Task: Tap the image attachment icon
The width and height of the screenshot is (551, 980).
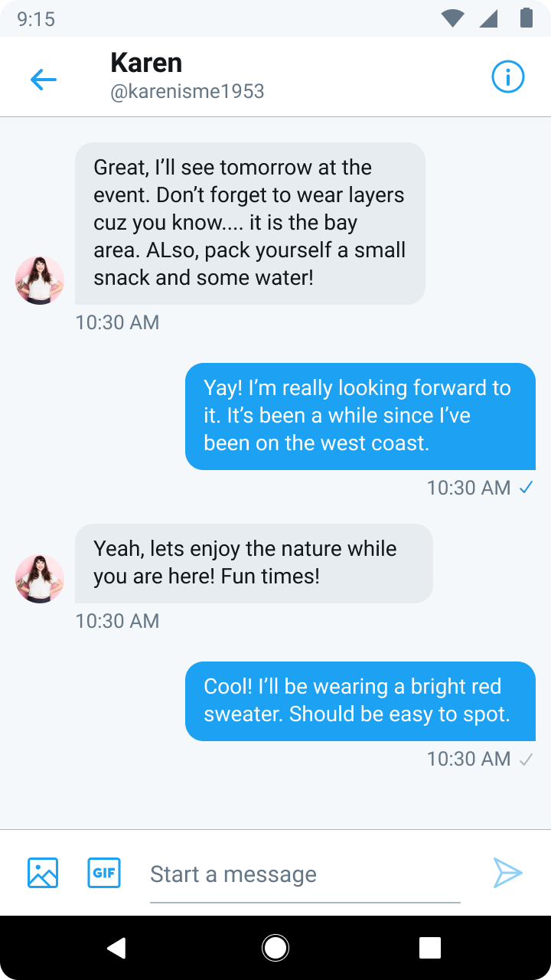Action: tap(43, 873)
